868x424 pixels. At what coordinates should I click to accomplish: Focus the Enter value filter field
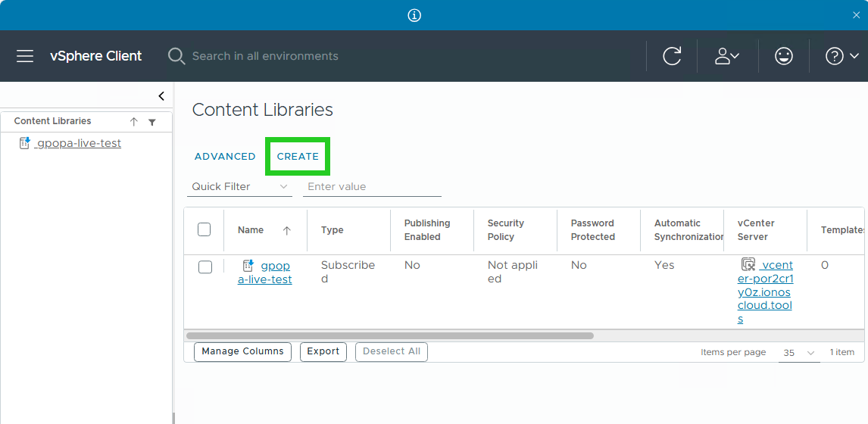pyautogui.click(x=372, y=186)
